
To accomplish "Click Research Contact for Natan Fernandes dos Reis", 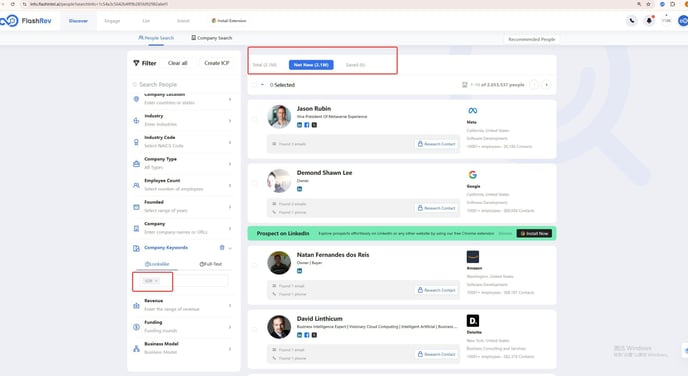I will pos(436,290).
